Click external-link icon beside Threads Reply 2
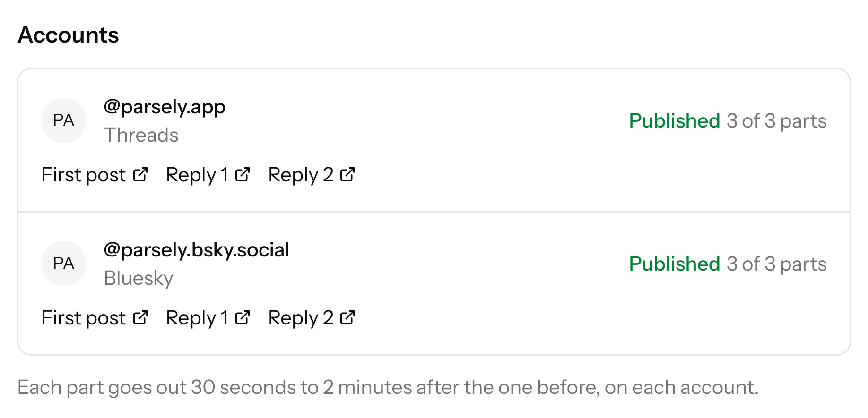 coord(347,175)
